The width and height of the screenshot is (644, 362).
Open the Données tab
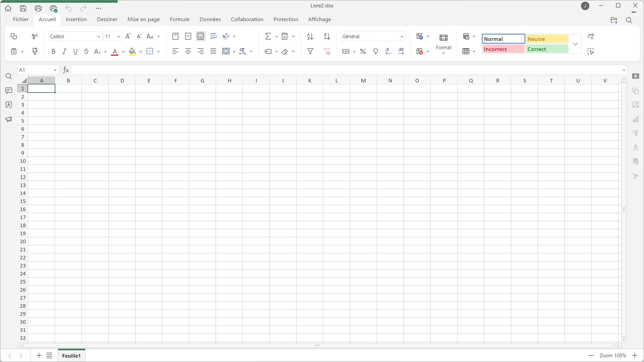coord(210,19)
